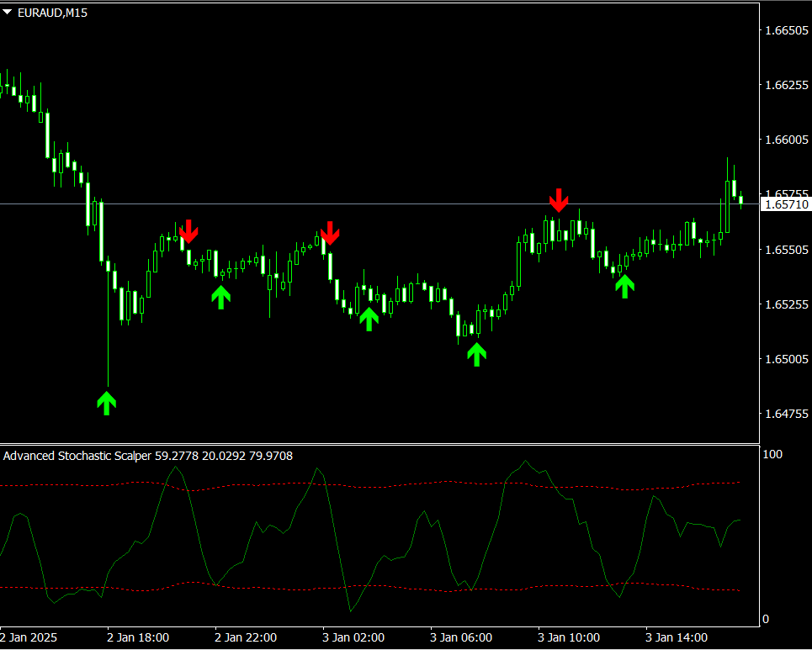
Task: Click the green buy arrow below the long wick
Action: coord(106,402)
